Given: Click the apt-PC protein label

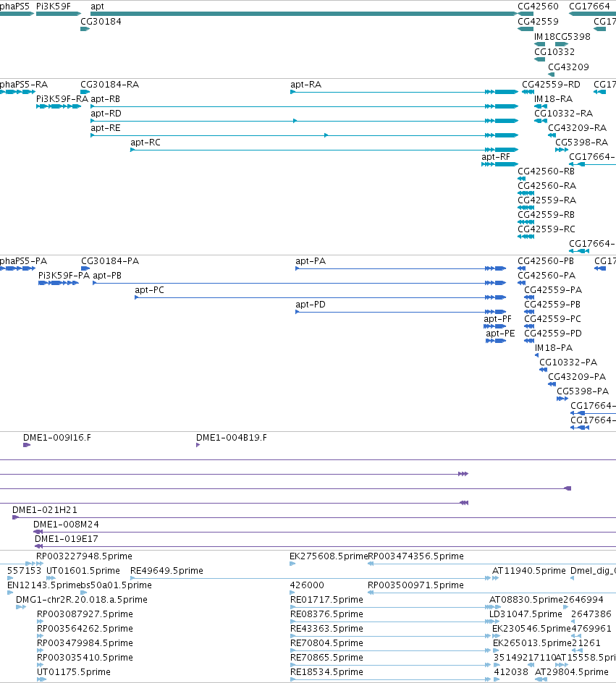Looking at the screenshot, I should pyautogui.click(x=149, y=289).
